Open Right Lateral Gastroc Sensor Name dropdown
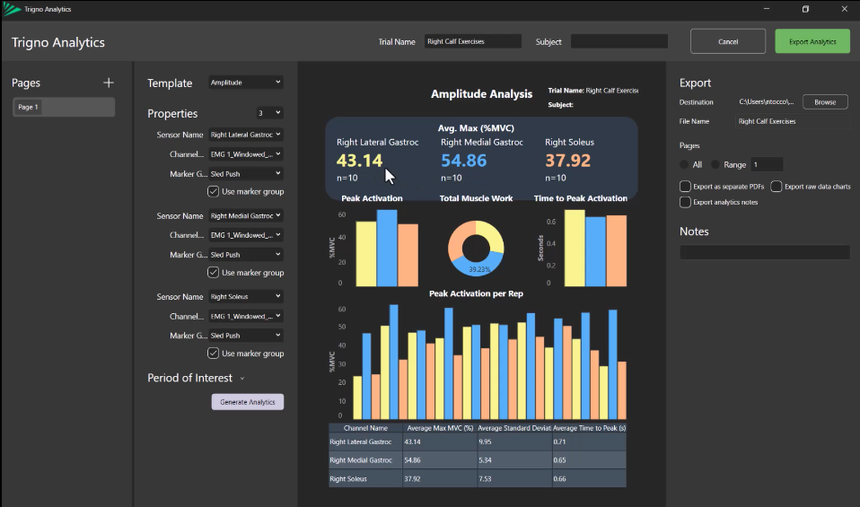Viewport: 860px width, 507px height. point(245,134)
